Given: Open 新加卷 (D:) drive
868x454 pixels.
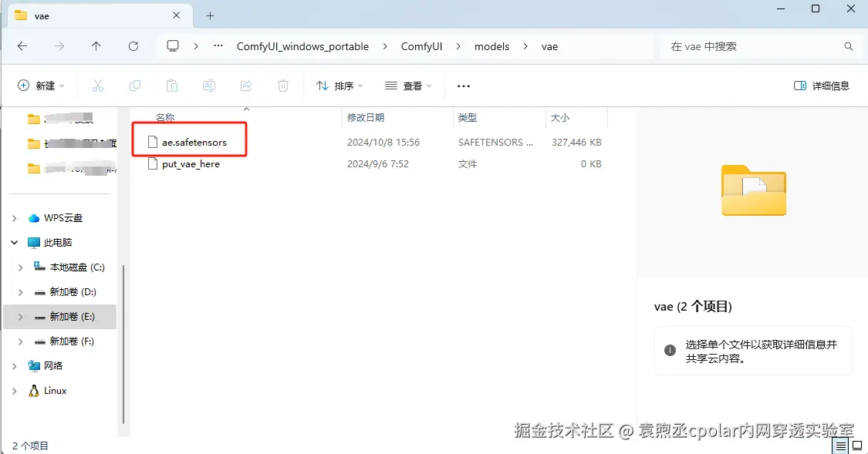Looking at the screenshot, I should click(x=73, y=291).
